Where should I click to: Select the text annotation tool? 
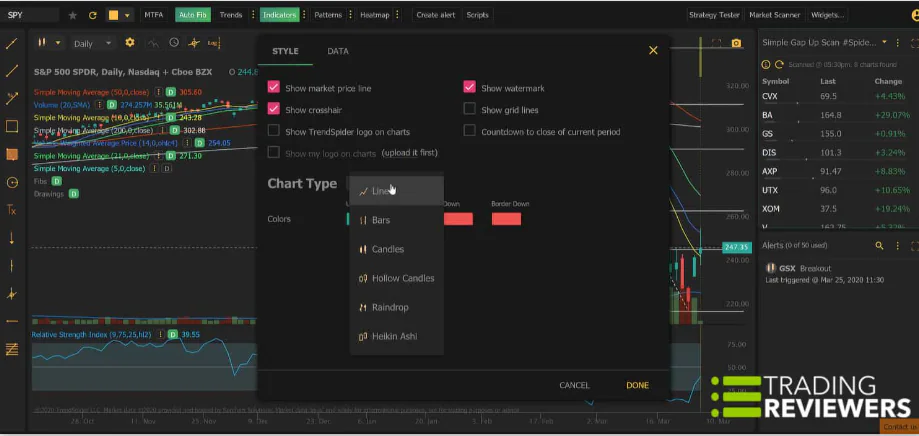pos(12,210)
